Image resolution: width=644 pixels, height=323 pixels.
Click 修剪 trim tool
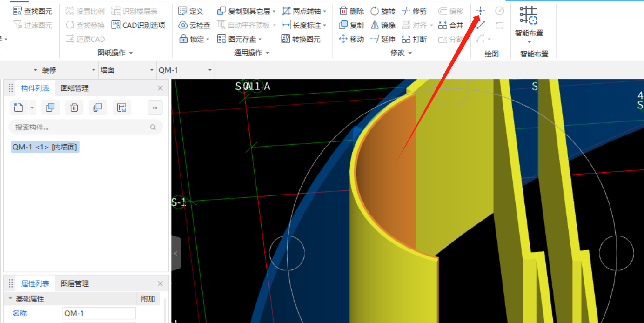[414, 11]
